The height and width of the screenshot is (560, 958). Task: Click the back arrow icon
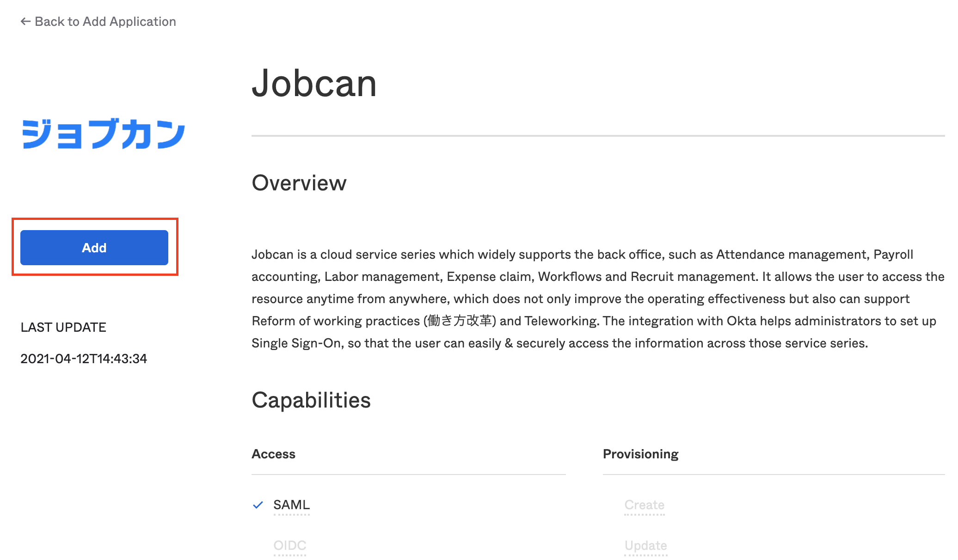[x=25, y=21]
